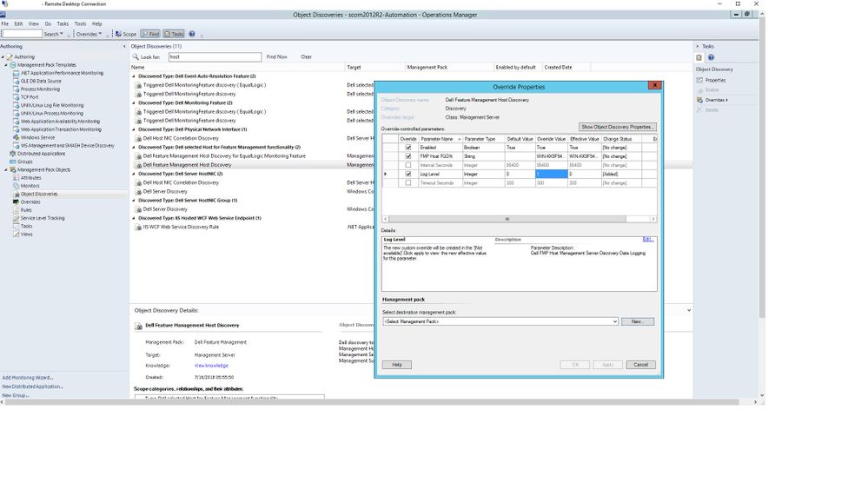Screen dimensions: 868x482
Task: Click parameter grid horizontal scrollbar thumb
Action: pyautogui.click(x=507, y=219)
